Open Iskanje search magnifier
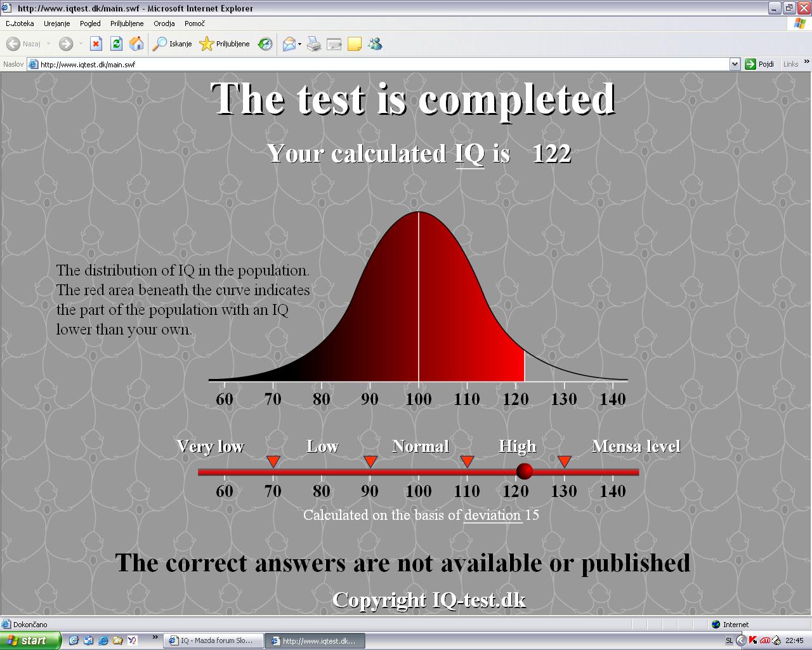The width and height of the screenshot is (812, 650). (173, 44)
